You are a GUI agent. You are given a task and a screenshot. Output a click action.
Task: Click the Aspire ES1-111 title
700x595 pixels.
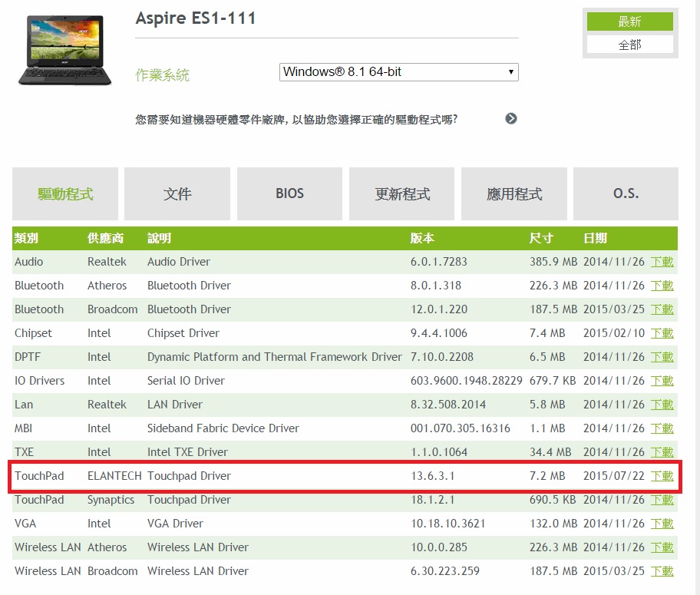click(196, 18)
